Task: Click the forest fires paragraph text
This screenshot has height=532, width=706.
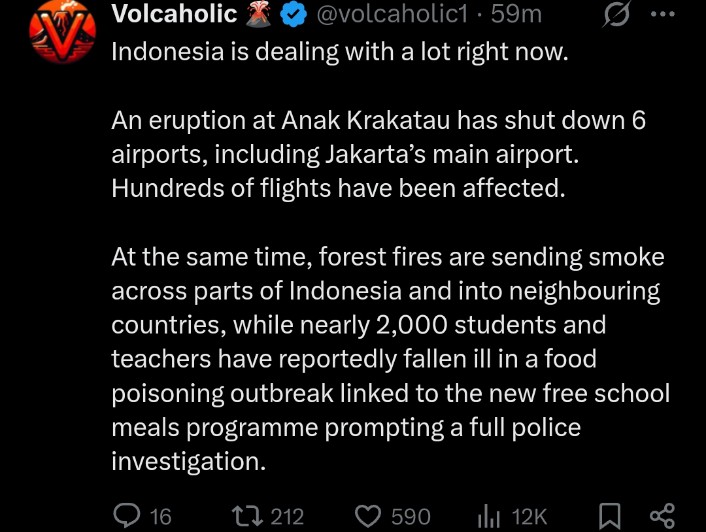Action: 390,359
